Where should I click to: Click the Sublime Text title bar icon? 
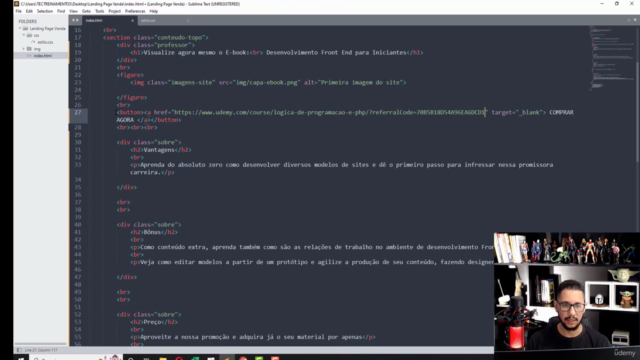tap(16, 4)
